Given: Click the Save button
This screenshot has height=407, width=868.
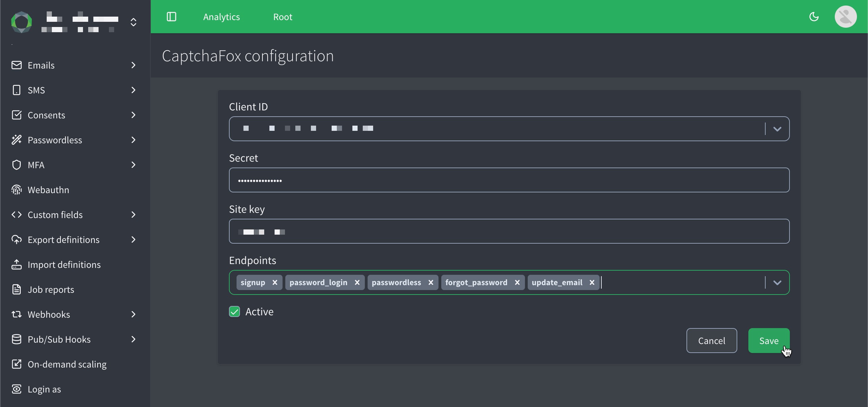Looking at the screenshot, I should point(769,341).
